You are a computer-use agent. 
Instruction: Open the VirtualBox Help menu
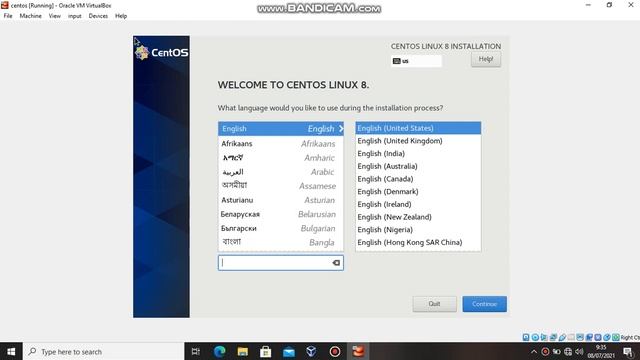(x=121, y=16)
